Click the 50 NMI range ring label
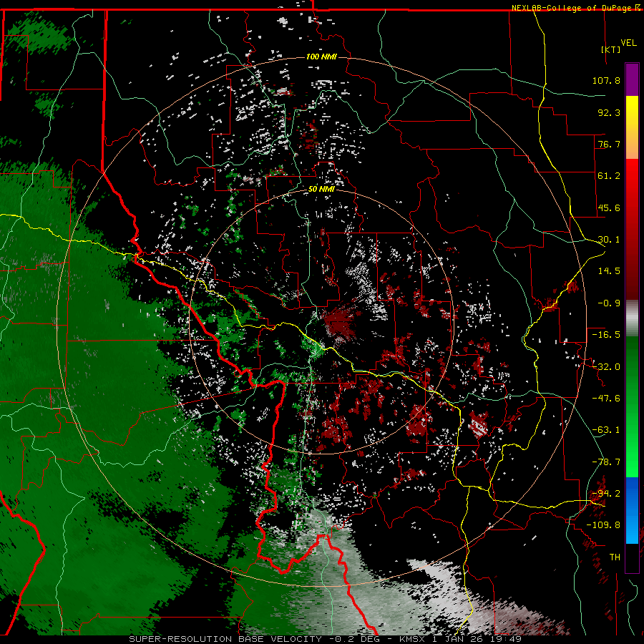644x644 pixels. pyautogui.click(x=321, y=189)
